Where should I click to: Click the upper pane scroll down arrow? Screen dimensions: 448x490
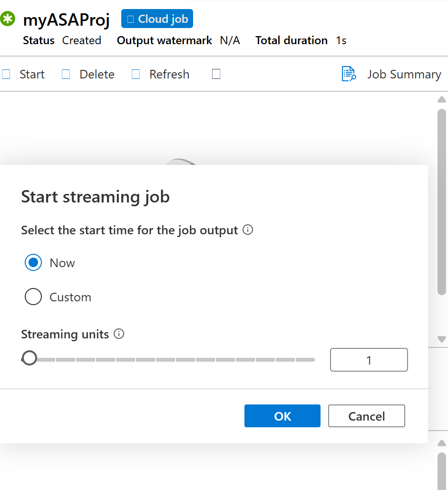click(x=441, y=339)
